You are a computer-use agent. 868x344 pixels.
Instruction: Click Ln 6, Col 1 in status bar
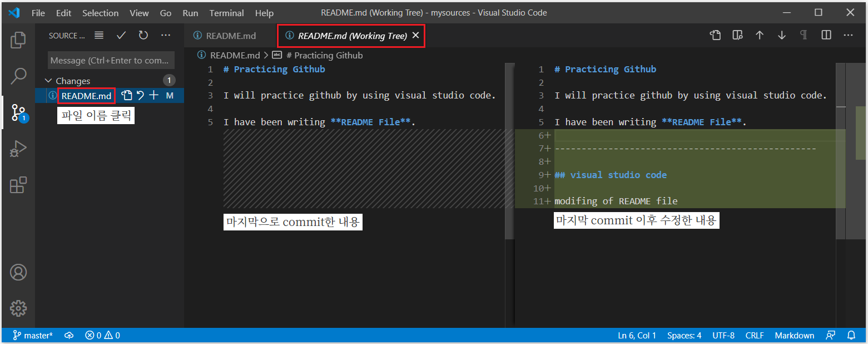click(x=637, y=335)
